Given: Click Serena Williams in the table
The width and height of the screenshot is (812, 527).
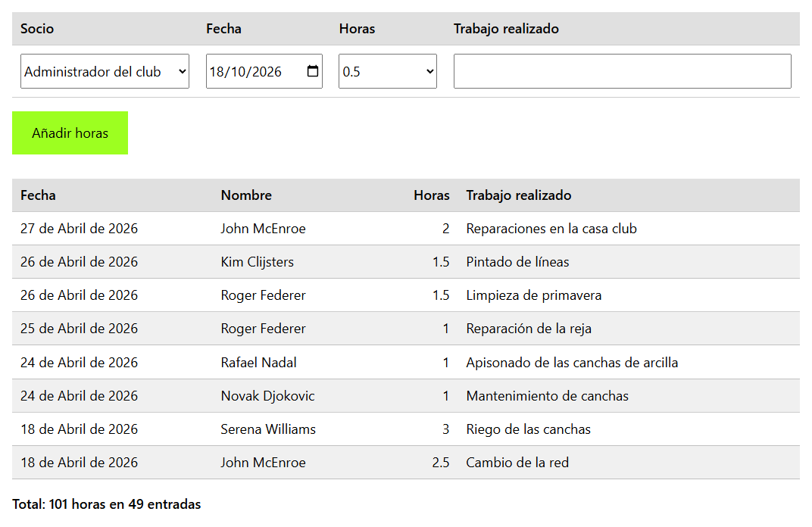Looking at the screenshot, I should (268, 429).
